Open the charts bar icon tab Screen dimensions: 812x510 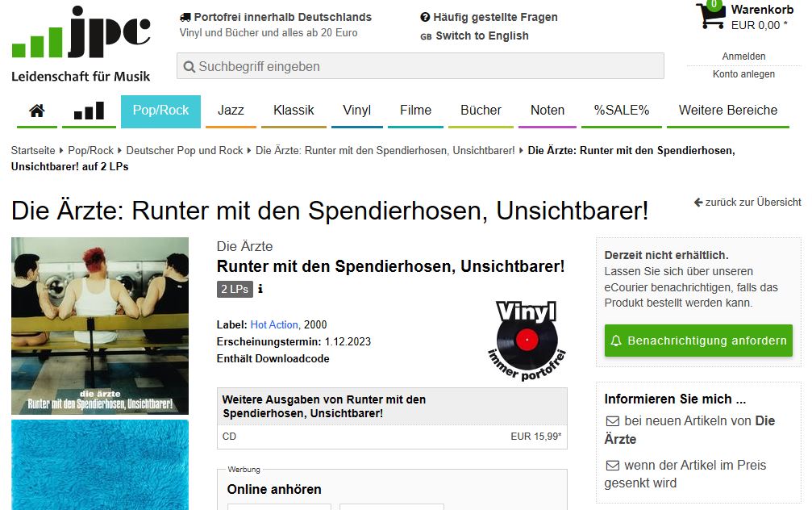(89, 111)
